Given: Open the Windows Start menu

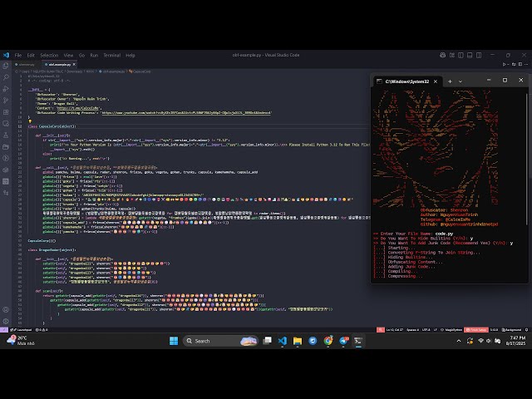Looking at the screenshot, I should pyautogui.click(x=174, y=341).
